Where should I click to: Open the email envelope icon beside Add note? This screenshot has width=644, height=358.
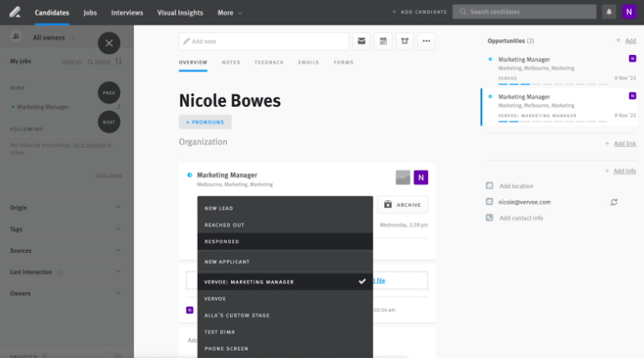tap(361, 41)
